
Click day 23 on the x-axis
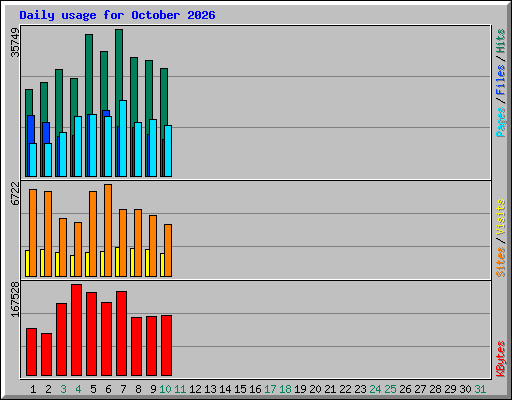(360, 389)
